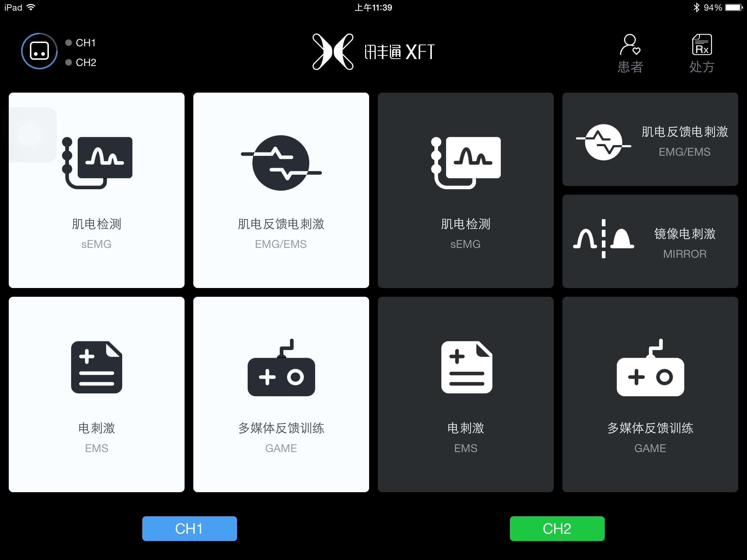Tap the 电刺激 label on white card
The image size is (747, 560).
97,428
